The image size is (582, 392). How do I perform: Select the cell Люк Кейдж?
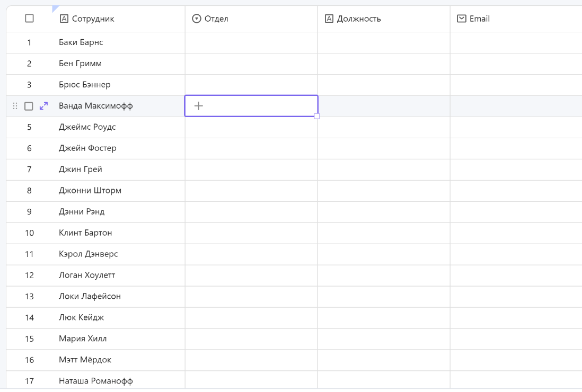[119, 317]
